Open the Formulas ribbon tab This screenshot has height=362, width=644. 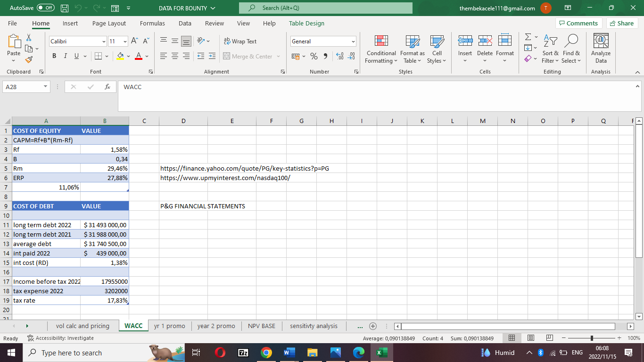click(x=152, y=24)
